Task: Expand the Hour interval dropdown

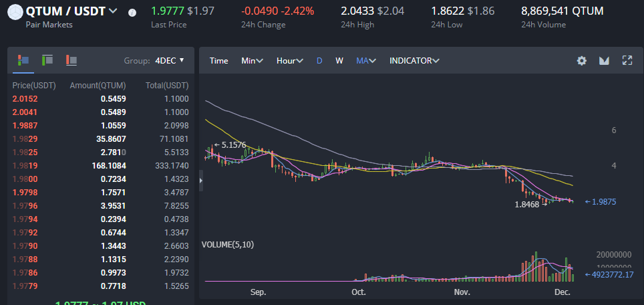Action: [290, 61]
